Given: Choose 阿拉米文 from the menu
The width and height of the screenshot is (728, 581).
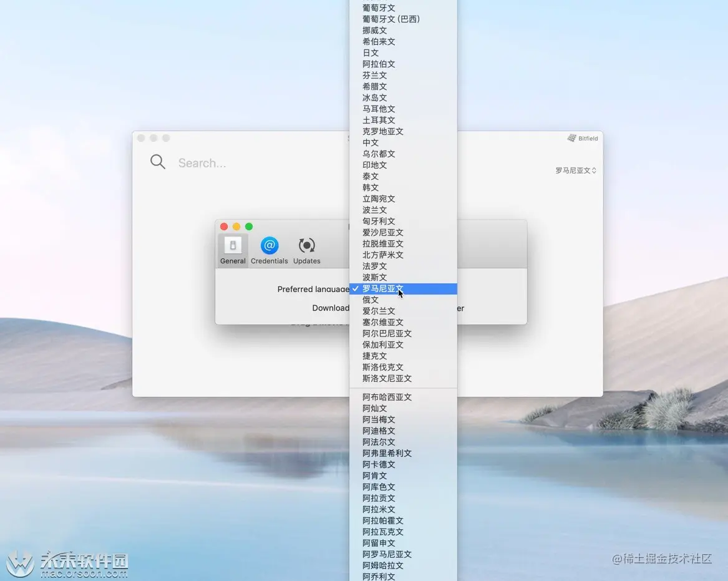Looking at the screenshot, I should tap(403, 509).
